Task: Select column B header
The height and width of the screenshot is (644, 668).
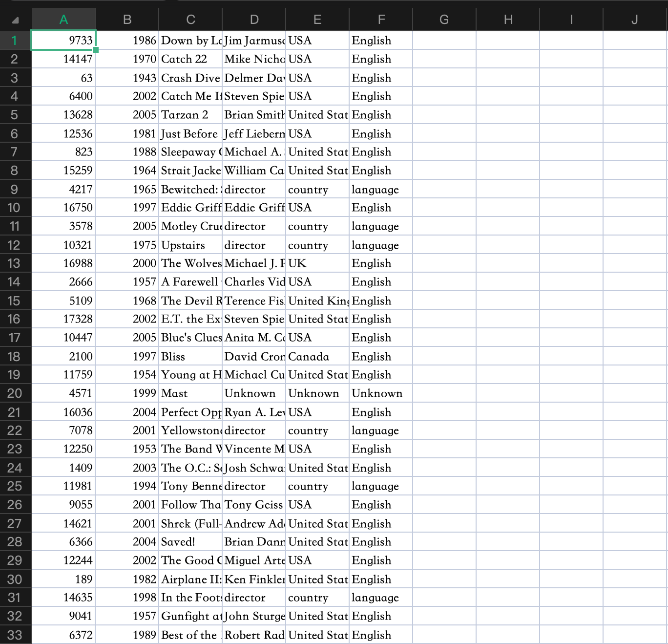Action: click(127, 20)
